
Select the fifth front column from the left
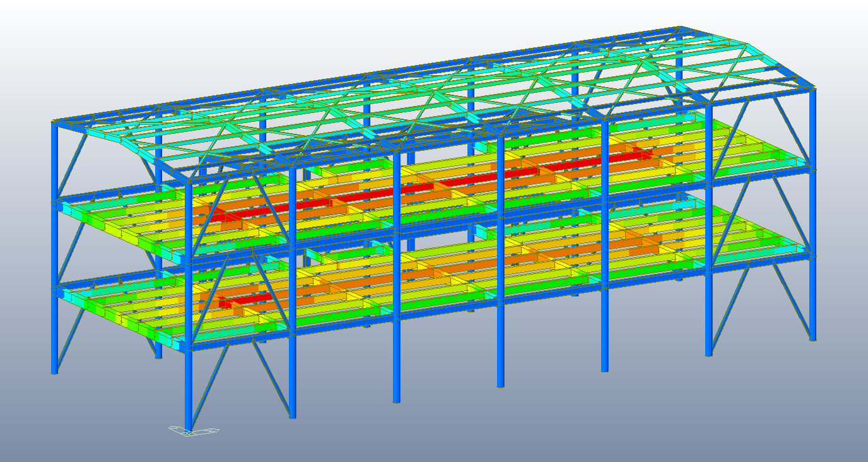pyautogui.click(x=604, y=328)
